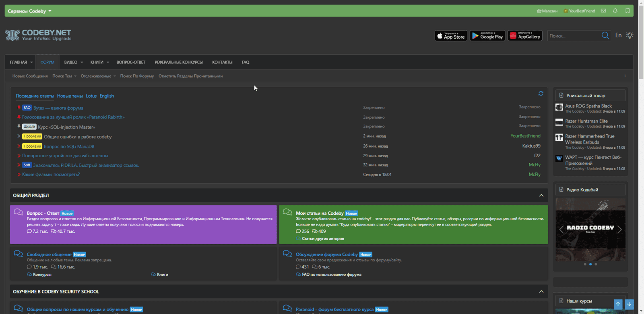
Task: Open Книги subforum link
Action: coord(163,275)
